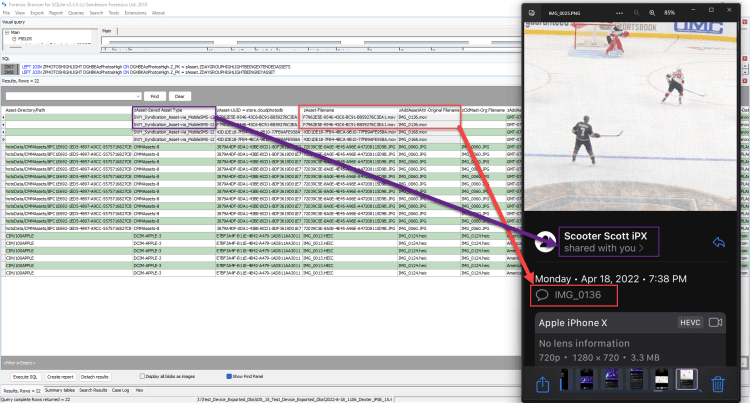Click the Find button
The image size is (750, 403).
tap(155, 96)
